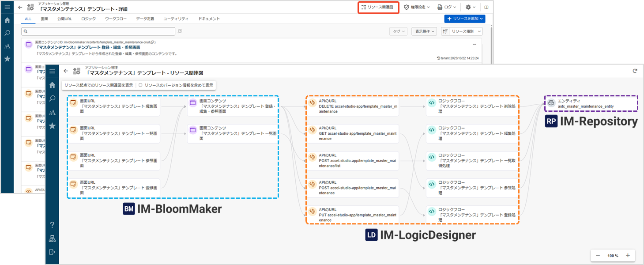Select POST template_master_maintenance/list API node
This screenshot has height=265, width=644.
353,161
